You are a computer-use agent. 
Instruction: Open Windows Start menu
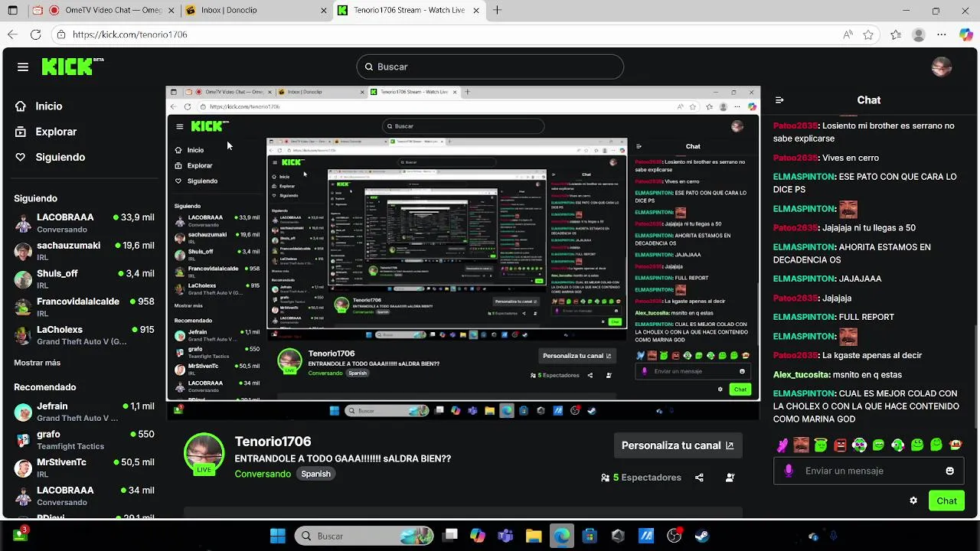point(278,536)
